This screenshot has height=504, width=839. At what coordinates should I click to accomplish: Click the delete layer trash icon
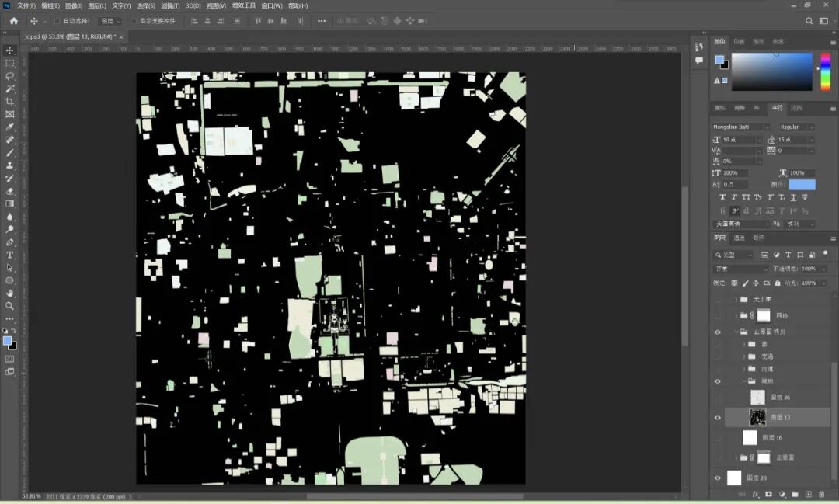coord(822,495)
